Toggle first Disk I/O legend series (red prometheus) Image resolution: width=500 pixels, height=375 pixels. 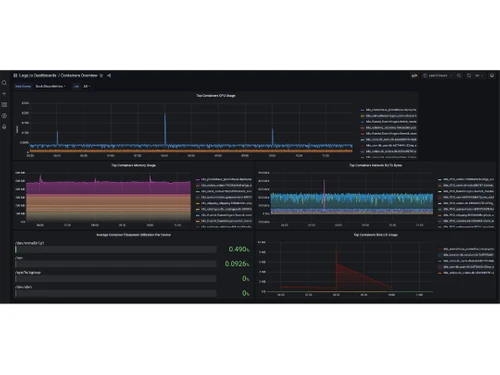click(468, 249)
